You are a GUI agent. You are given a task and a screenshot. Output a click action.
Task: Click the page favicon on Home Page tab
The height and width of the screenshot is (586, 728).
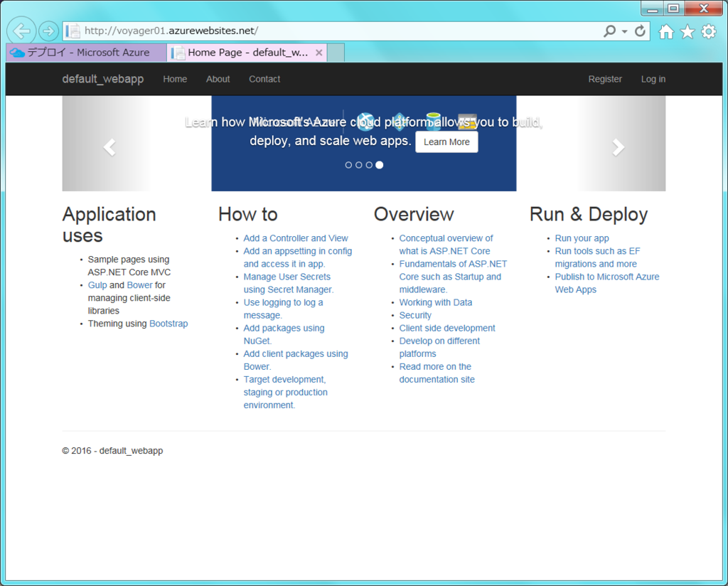coord(178,53)
